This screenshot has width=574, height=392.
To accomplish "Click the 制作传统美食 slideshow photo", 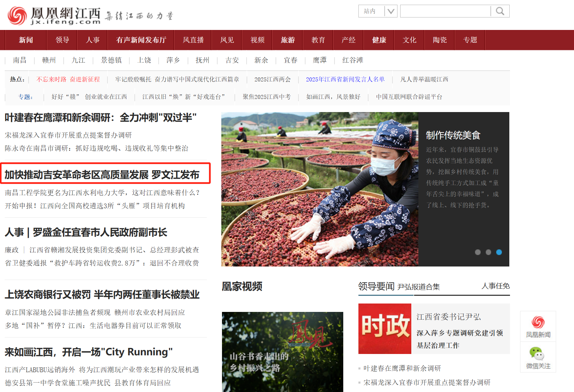I will [x=320, y=189].
